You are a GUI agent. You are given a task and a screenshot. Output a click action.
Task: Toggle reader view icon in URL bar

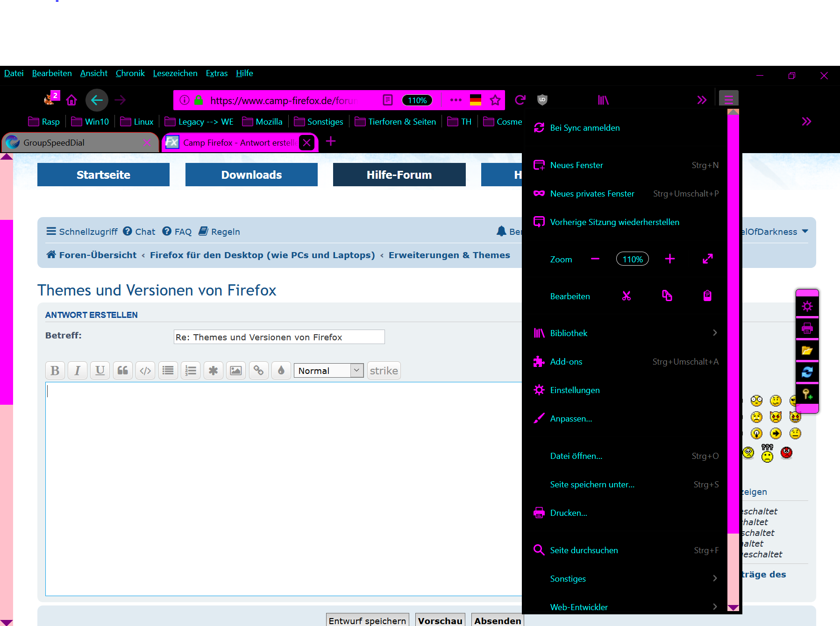pos(388,100)
